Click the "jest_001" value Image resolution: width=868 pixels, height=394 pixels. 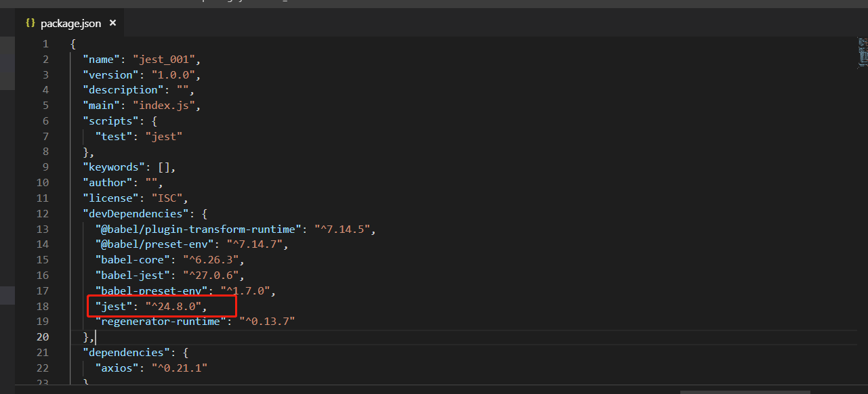[x=163, y=60]
